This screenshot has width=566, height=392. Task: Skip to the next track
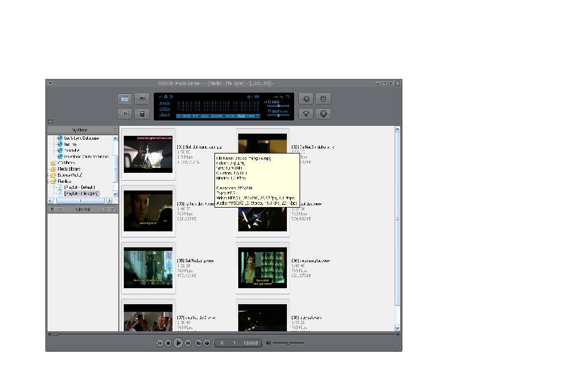pos(188,343)
